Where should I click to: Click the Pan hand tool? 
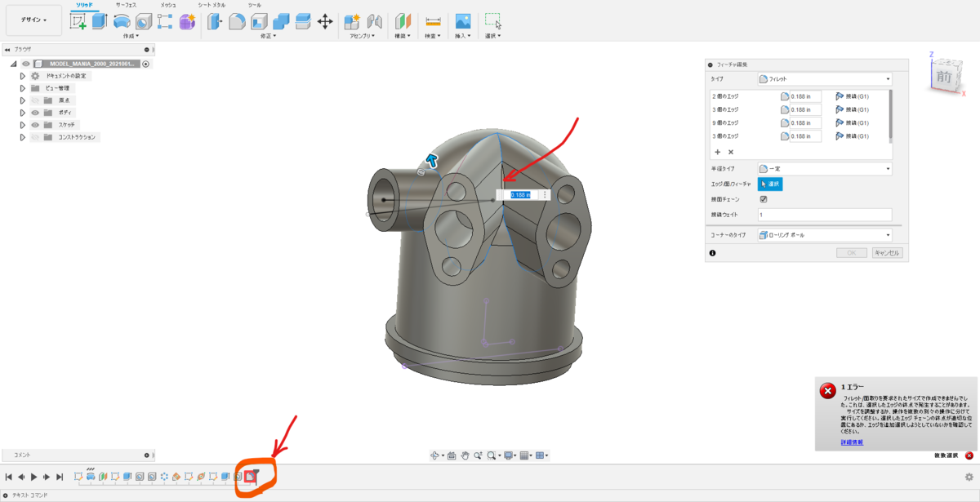pyautogui.click(x=465, y=455)
